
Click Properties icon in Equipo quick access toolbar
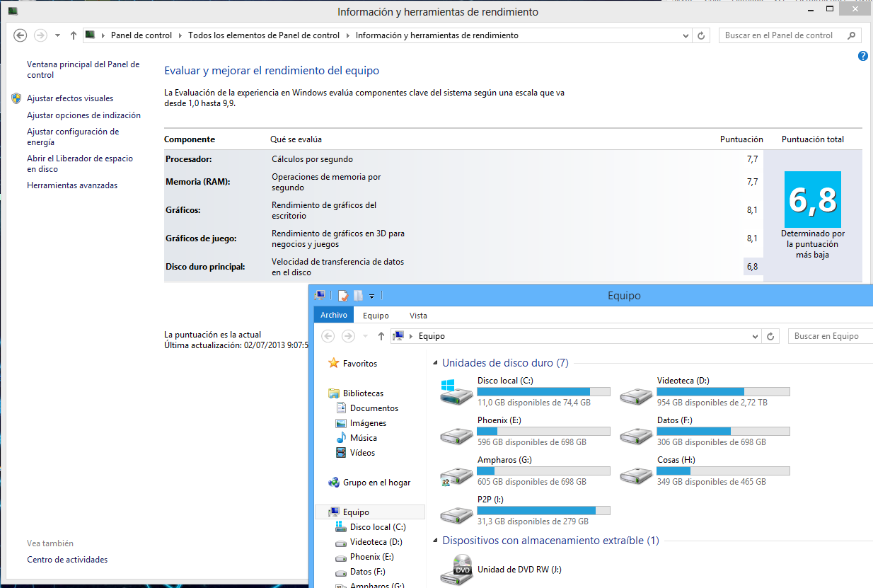343,296
